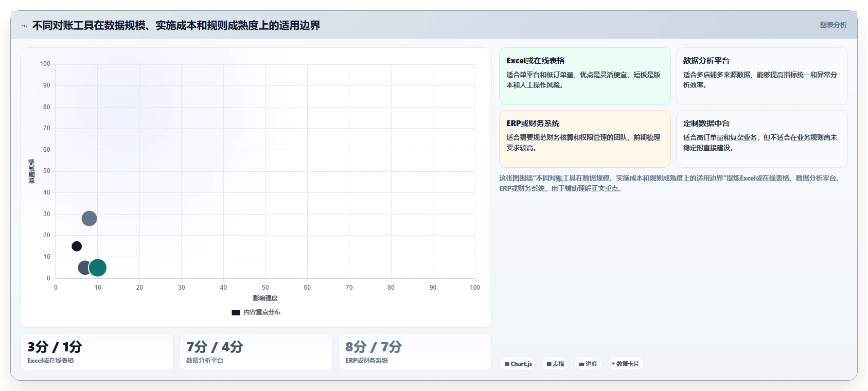Click the teal bubble in the chart
The image size is (868, 391).
point(97,268)
